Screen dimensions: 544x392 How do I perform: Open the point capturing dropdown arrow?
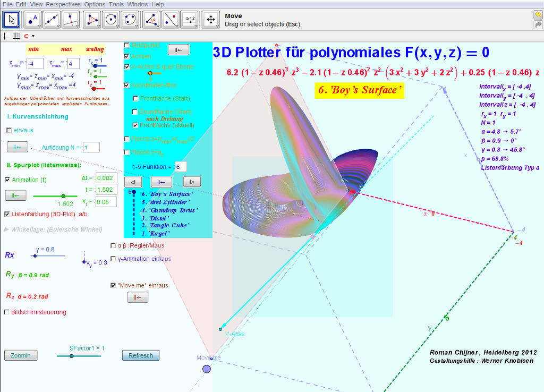point(33,36)
